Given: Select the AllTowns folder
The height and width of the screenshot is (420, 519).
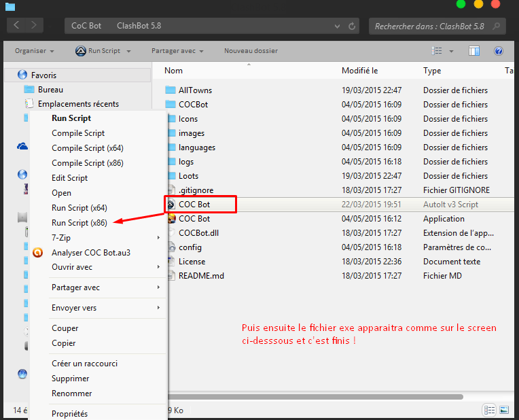Looking at the screenshot, I should (x=195, y=90).
